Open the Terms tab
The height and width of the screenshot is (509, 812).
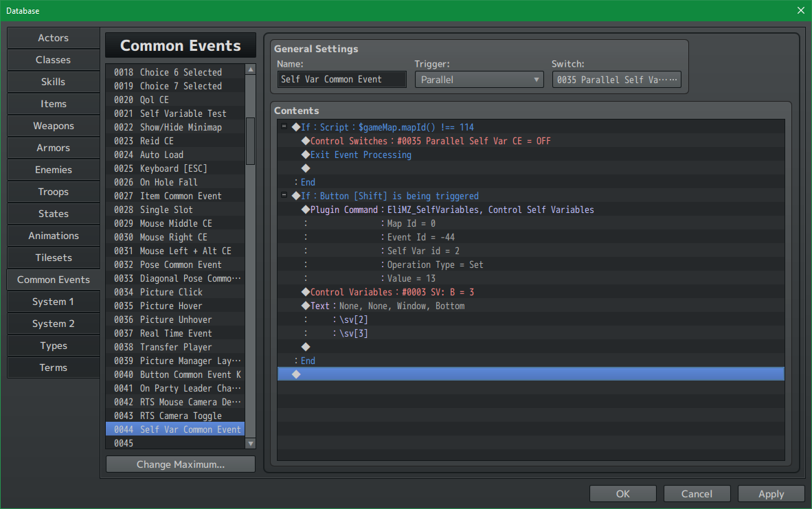(x=54, y=367)
